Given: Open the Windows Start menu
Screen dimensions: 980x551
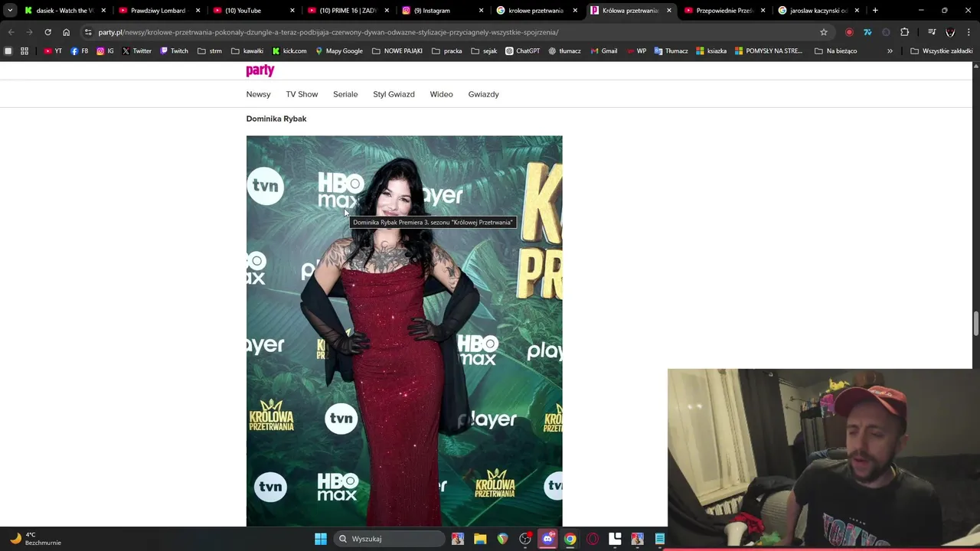Looking at the screenshot, I should (x=321, y=539).
